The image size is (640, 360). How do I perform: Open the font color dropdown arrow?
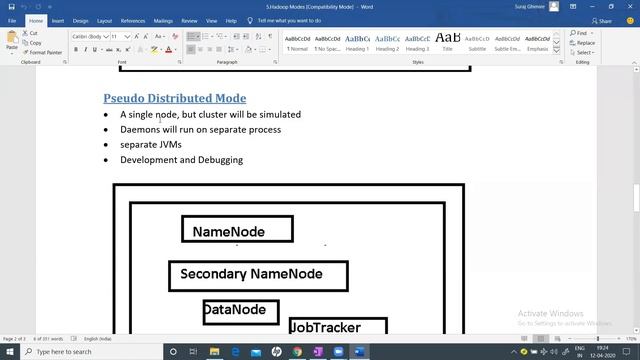(176, 50)
